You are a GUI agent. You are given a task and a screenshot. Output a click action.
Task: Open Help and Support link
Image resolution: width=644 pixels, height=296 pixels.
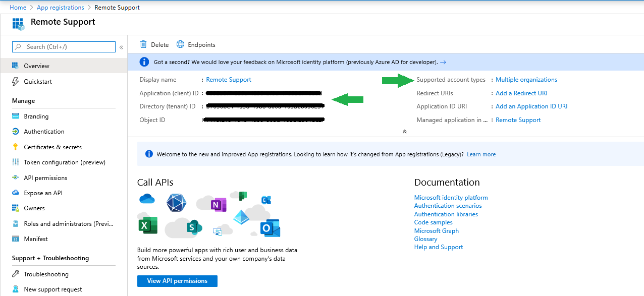pos(439,247)
